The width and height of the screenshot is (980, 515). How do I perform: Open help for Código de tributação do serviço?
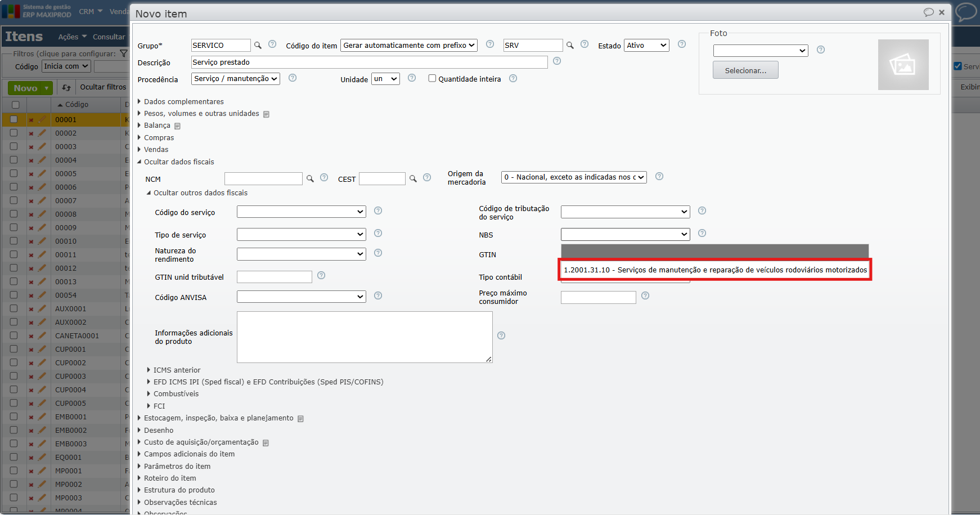(x=702, y=211)
